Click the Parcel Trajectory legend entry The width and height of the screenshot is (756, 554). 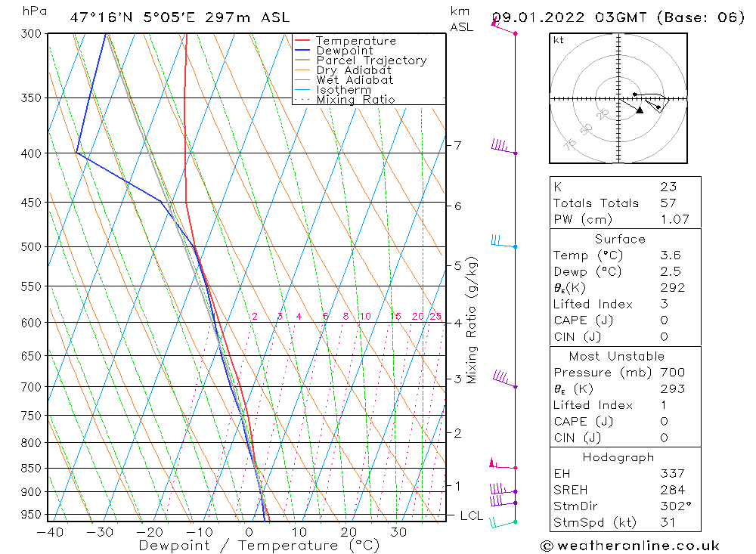(361, 60)
